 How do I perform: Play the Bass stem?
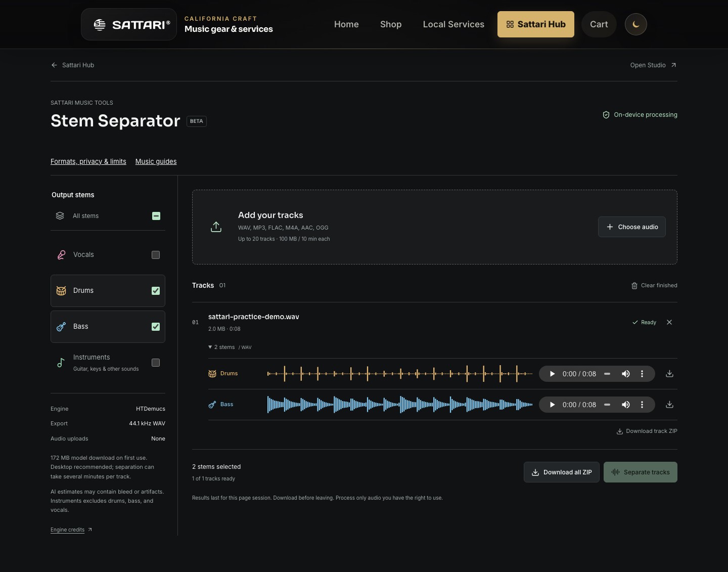(552, 405)
